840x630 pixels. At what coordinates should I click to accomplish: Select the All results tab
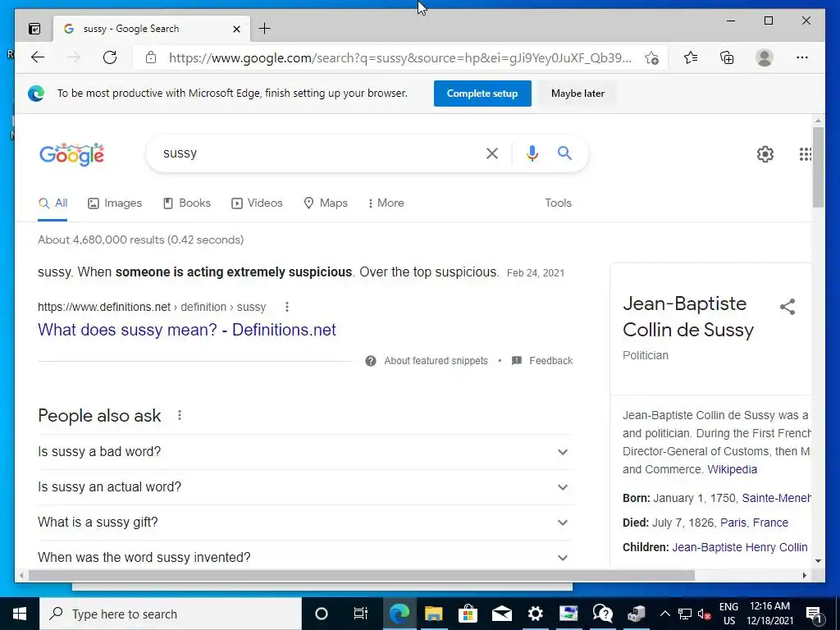pyautogui.click(x=53, y=203)
